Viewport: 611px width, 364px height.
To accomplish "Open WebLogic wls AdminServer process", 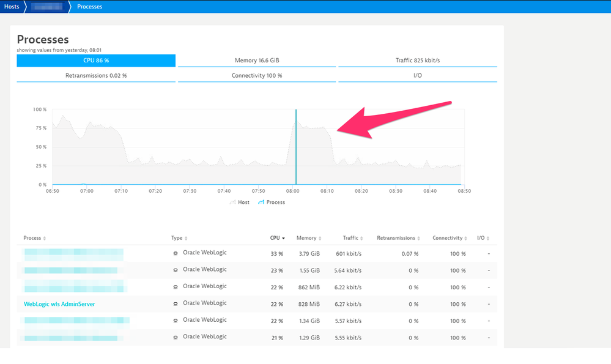I will (x=59, y=304).
